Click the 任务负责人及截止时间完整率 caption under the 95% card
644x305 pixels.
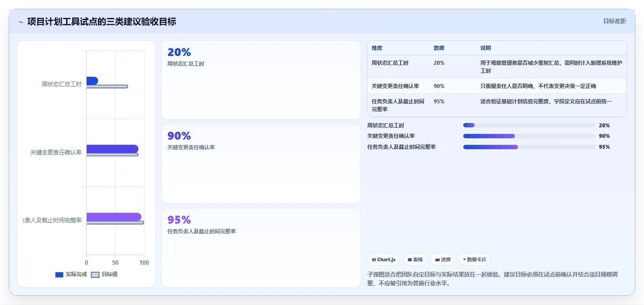click(x=201, y=231)
